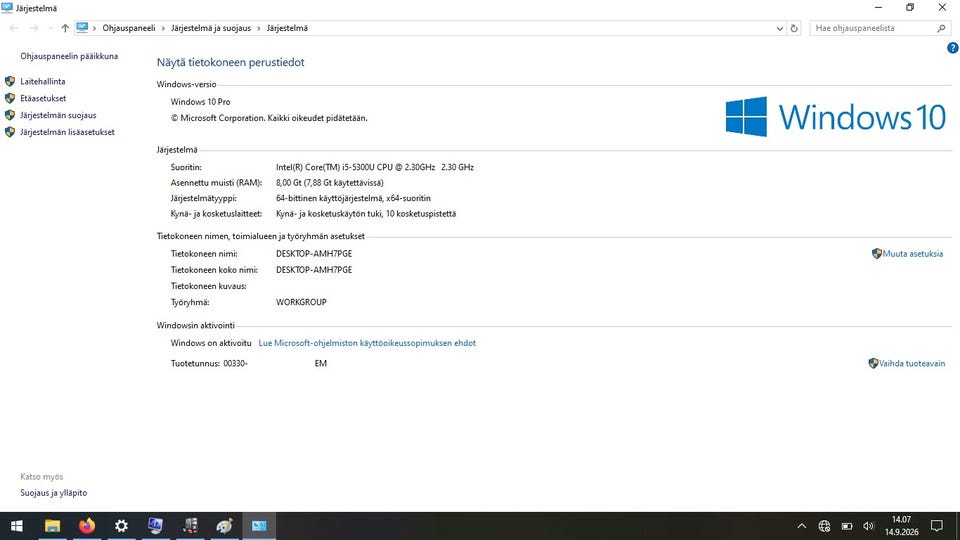Open Järjestelmän suojaus link

point(58,115)
